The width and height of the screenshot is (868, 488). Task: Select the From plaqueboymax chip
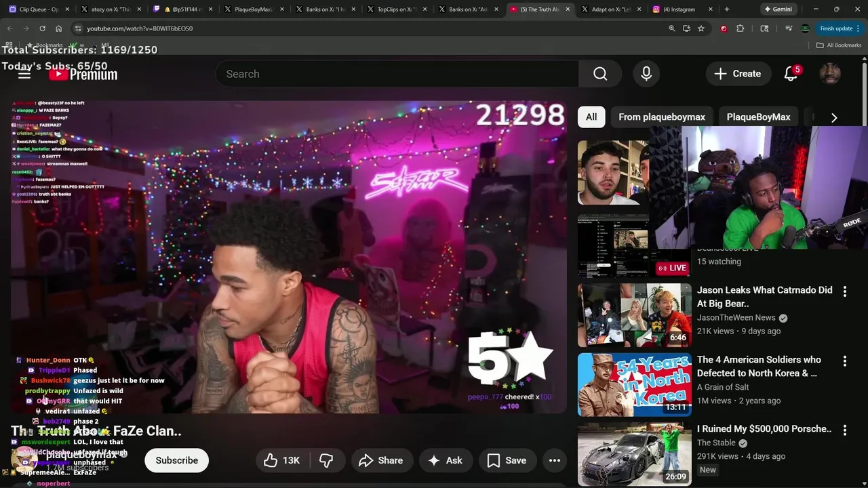pyautogui.click(x=662, y=117)
